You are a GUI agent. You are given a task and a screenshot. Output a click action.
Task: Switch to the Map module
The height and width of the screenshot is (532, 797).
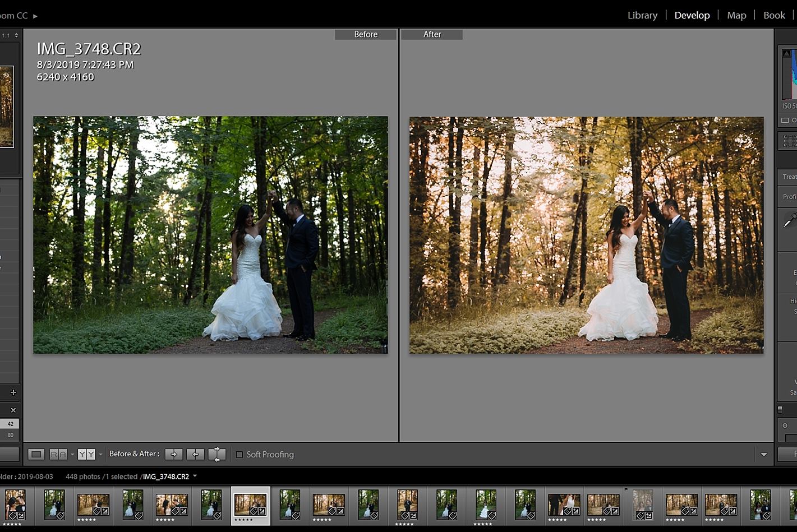click(x=736, y=15)
